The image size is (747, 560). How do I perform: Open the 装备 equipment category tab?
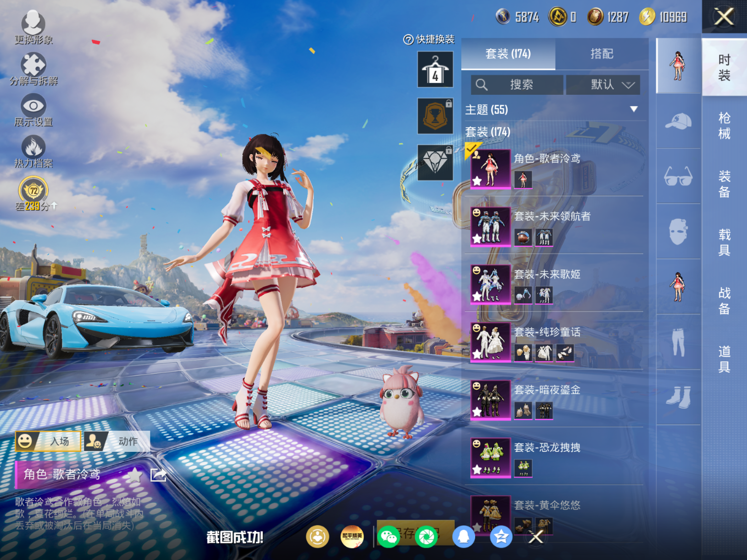(x=724, y=184)
